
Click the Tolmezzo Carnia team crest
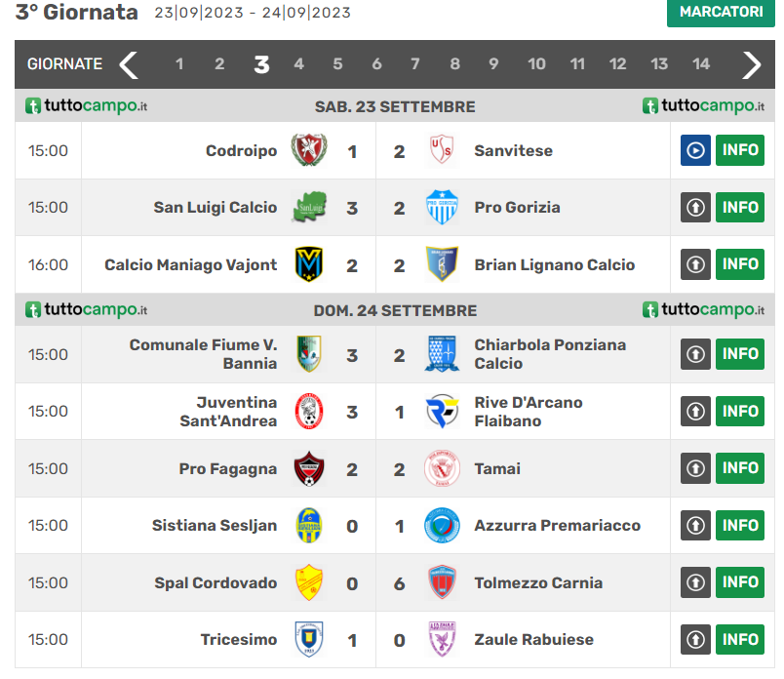[442, 582]
